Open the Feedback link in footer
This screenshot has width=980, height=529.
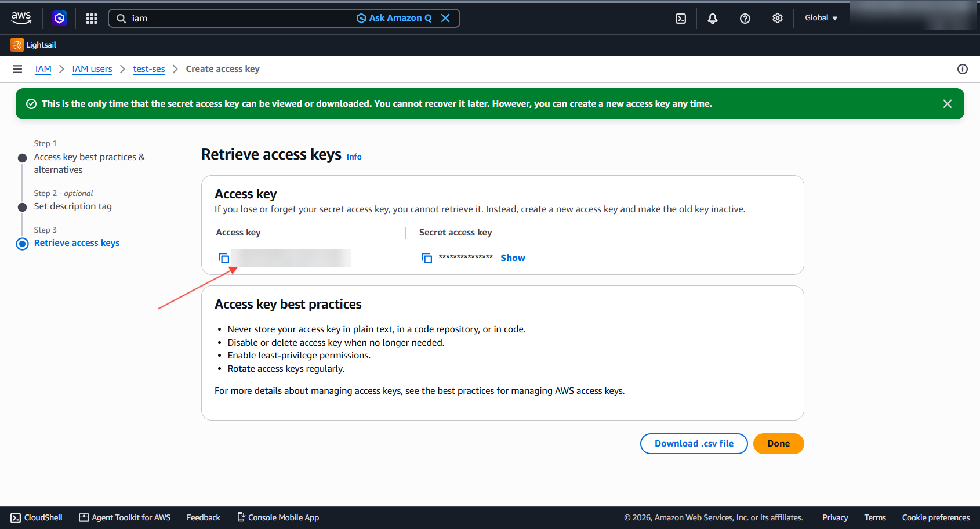[204, 517]
